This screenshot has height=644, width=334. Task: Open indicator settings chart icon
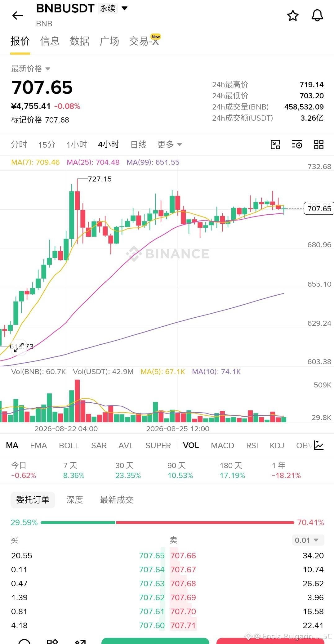319,445
